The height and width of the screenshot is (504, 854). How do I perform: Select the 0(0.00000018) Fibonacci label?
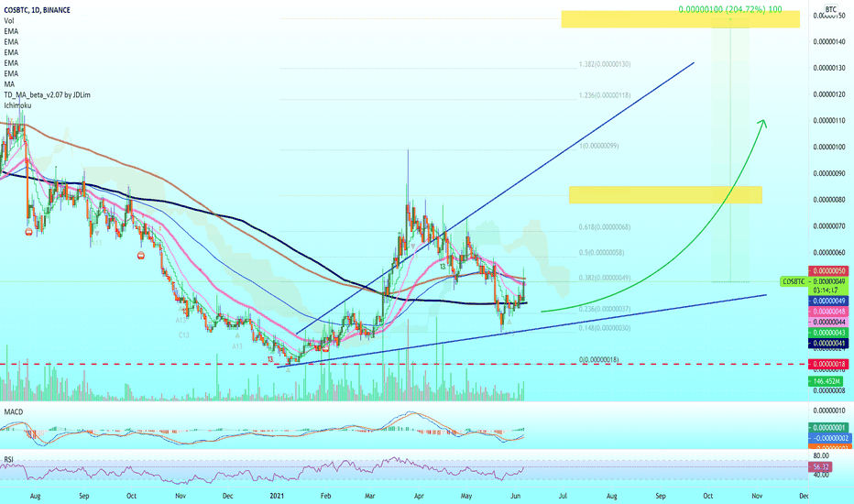[x=598, y=359]
